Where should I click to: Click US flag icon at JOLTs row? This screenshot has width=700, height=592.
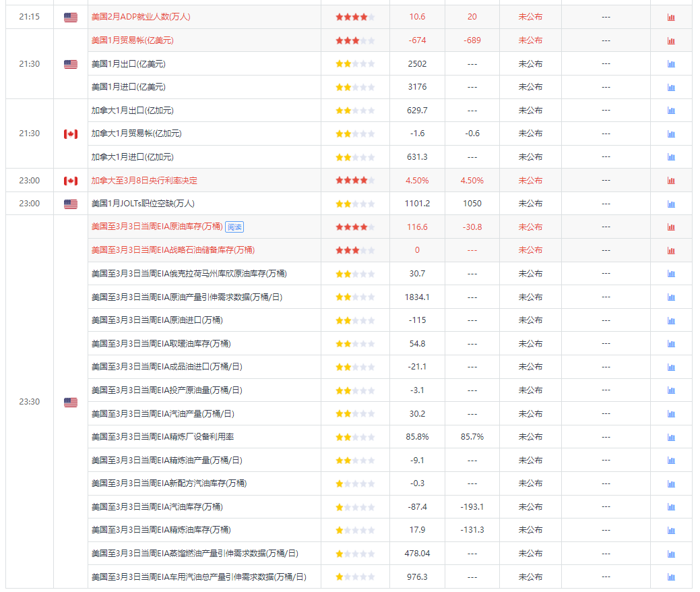click(71, 204)
